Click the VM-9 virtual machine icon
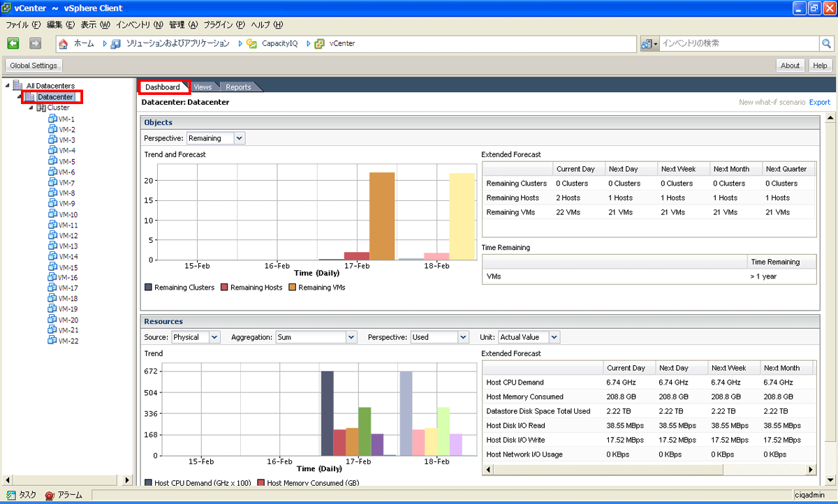Image resolution: width=838 pixels, height=504 pixels. tap(52, 204)
